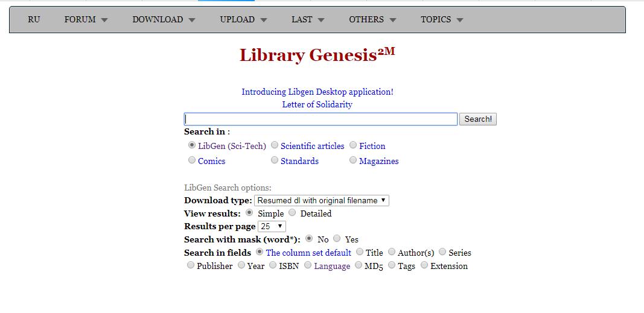Click the Library Genesis title
Screen dimensions: 644x313
(317, 55)
